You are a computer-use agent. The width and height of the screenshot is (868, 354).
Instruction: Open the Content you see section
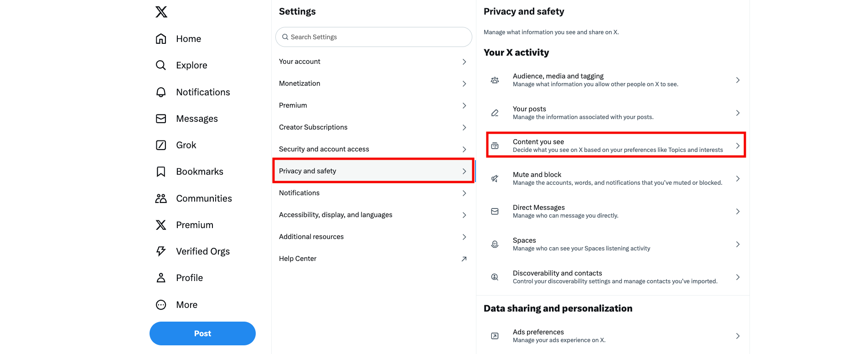(x=615, y=146)
